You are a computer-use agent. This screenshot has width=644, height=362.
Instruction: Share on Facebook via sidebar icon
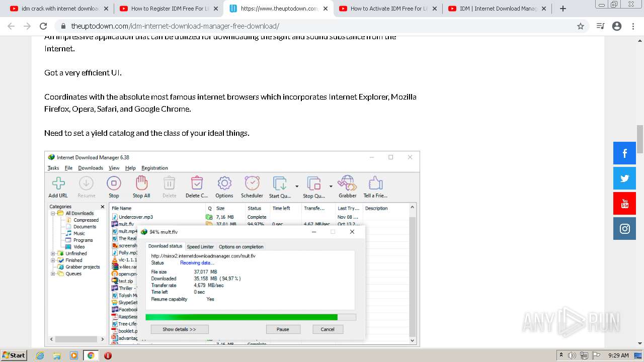coord(624,153)
